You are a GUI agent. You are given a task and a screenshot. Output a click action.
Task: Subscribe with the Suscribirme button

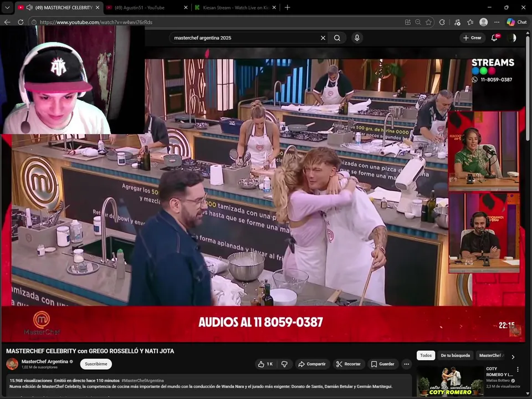click(96, 364)
